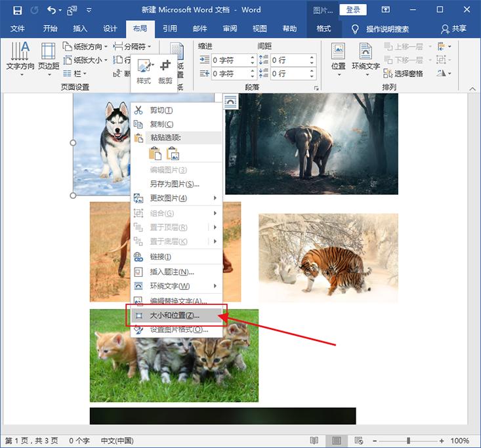The image size is (481, 448).
Task: Click the zoom in plus button
Action: coord(442,441)
